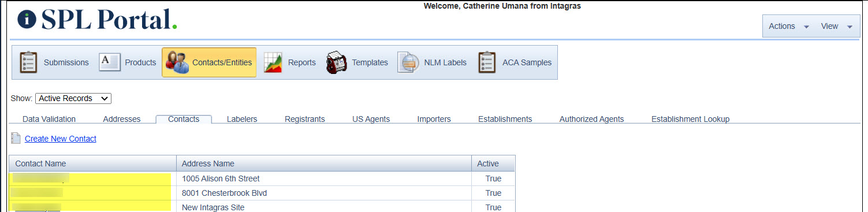The height and width of the screenshot is (212, 868).
Task: Open the Reports chart icon
Action: pos(273,62)
